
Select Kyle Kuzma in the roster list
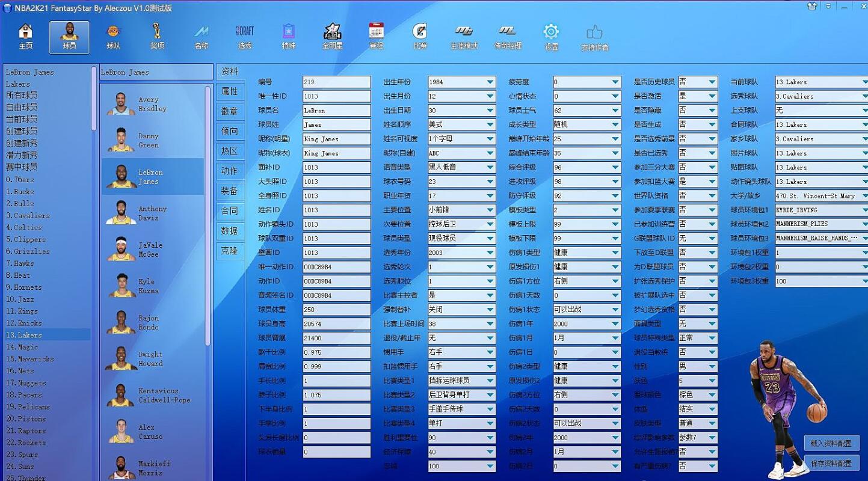tap(153, 286)
